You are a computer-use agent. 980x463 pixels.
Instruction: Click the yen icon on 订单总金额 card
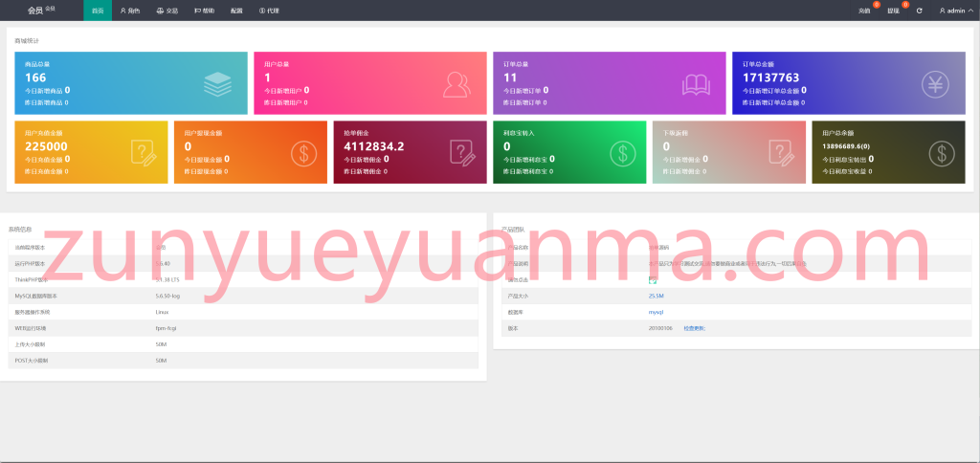(935, 84)
